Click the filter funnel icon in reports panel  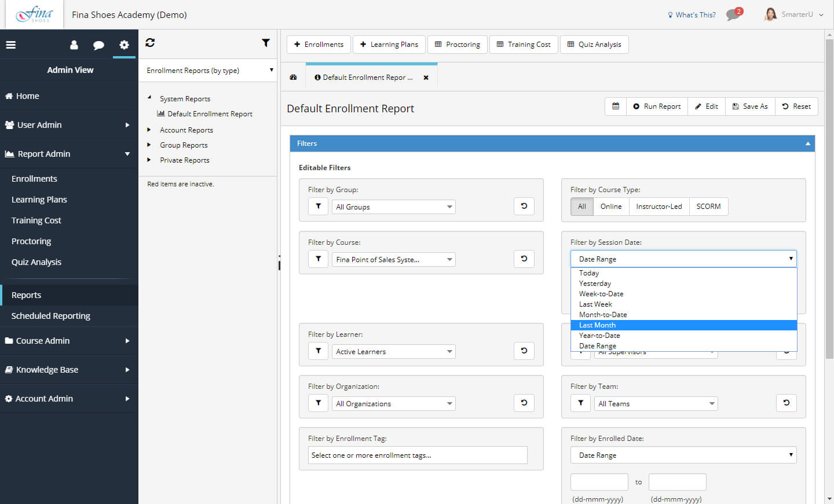(265, 43)
